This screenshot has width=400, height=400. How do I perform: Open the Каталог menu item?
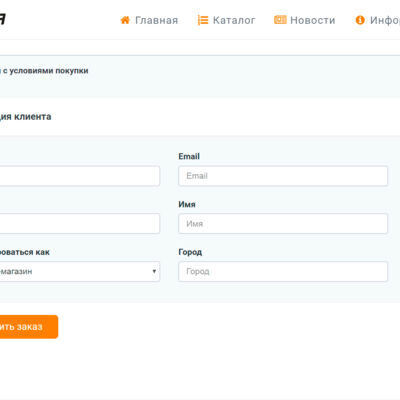pyautogui.click(x=234, y=20)
